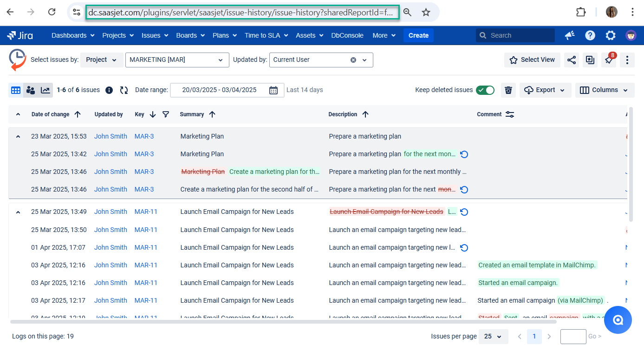This screenshot has height=345, width=644.
Task: Collapse the MAR-3 issue group
Action: pos(18,137)
